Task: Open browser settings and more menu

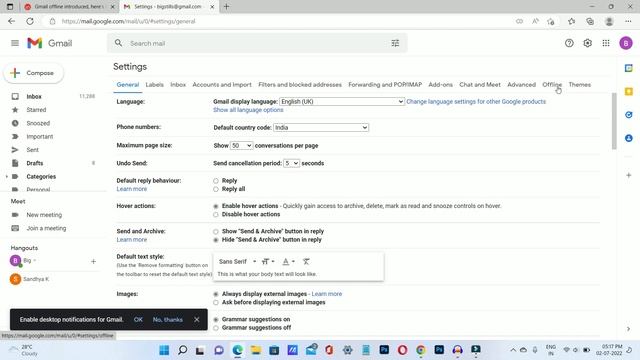Action: pyautogui.click(x=628, y=21)
